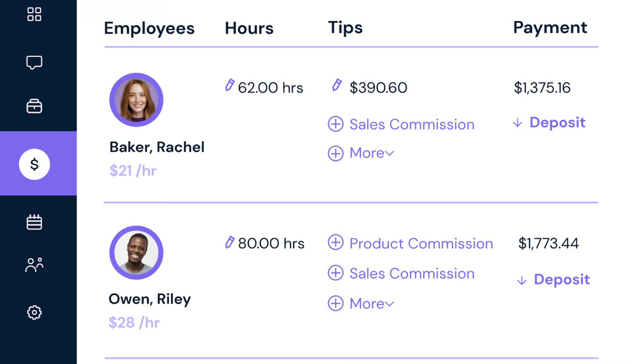The width and height of the screenshot is (630, 364).
Task: Open the payroll dollar sign icon
Action: coord(34,164)
